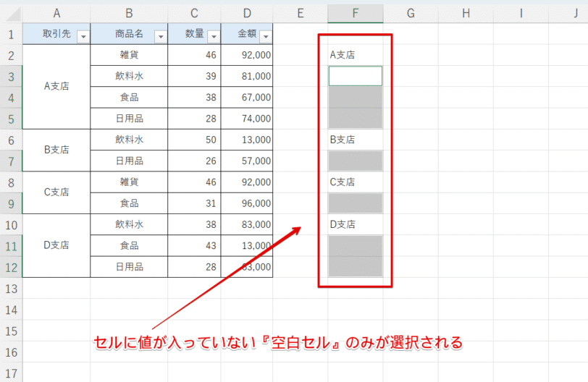
Task: Select column A header
Action: pos(56,14)
